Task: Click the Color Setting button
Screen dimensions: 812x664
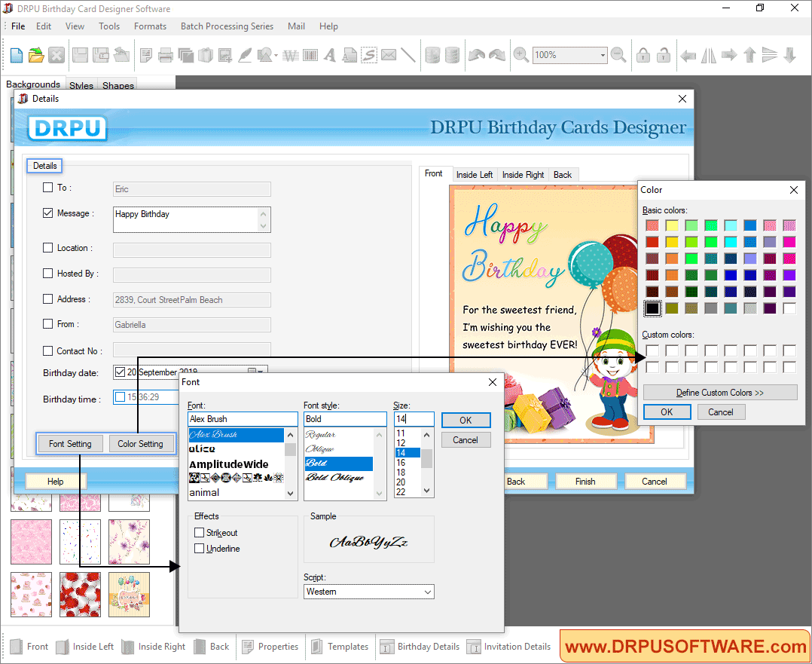Action: pyautogui.click(x=140, y=444)
